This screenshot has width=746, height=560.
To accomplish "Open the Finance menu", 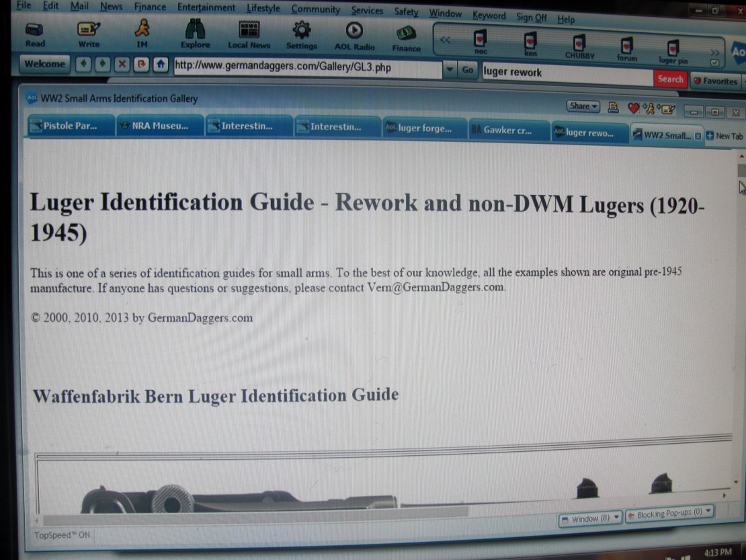I will tap(150, 7).
